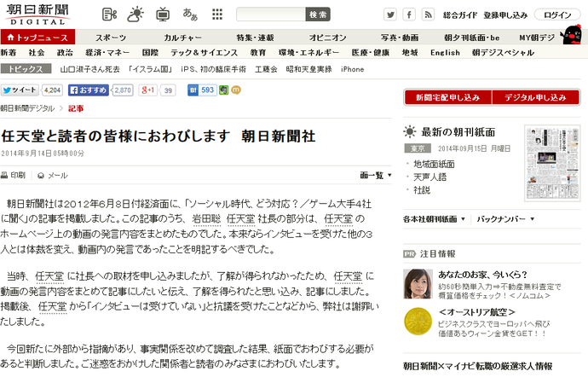Open the Facebook icon in header

(409, 14)
